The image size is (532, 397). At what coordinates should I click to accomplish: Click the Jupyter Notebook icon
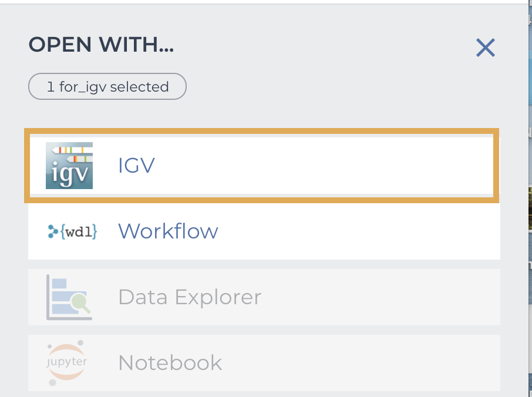[66, 362]
